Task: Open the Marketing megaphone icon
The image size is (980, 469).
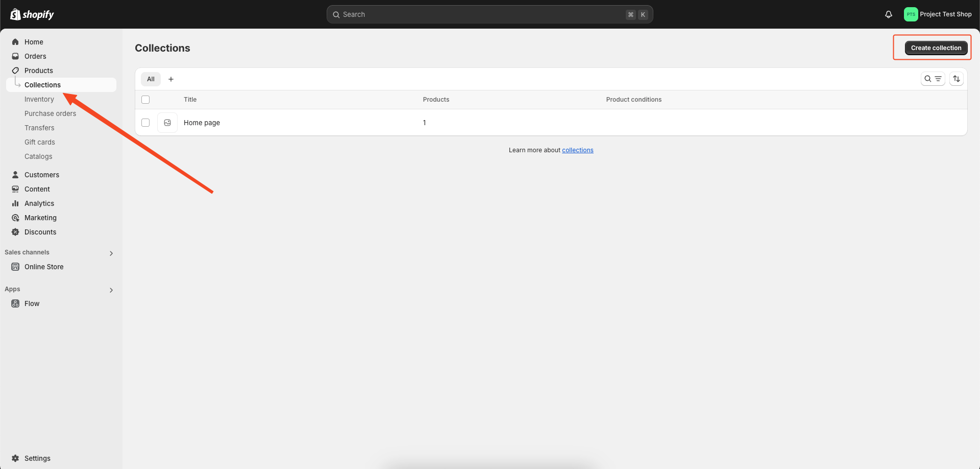Action: pyautogui.click(x=15, y=217)
